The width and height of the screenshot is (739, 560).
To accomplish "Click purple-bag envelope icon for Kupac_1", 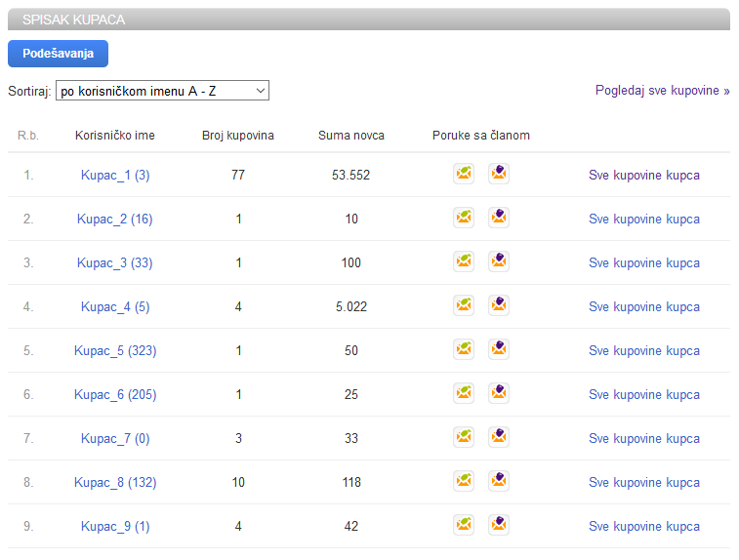I will (x=499, y=174).
